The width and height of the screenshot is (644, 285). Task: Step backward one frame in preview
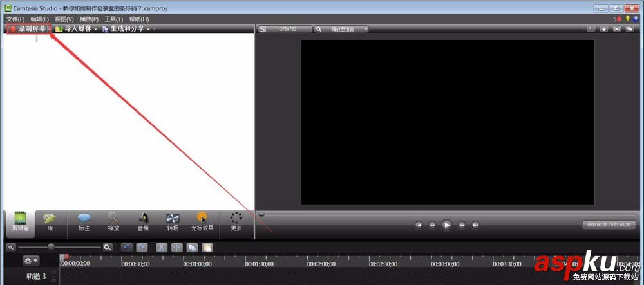pos(432,225)
